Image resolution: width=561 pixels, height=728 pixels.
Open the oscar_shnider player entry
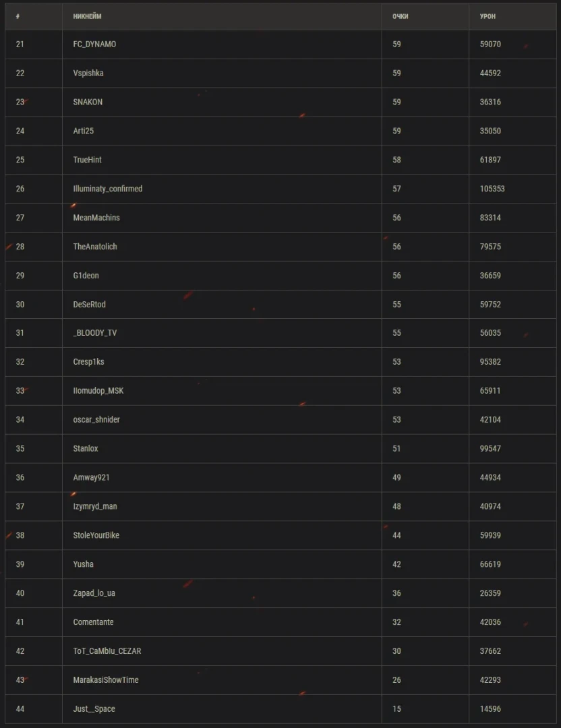click(96, 419)
